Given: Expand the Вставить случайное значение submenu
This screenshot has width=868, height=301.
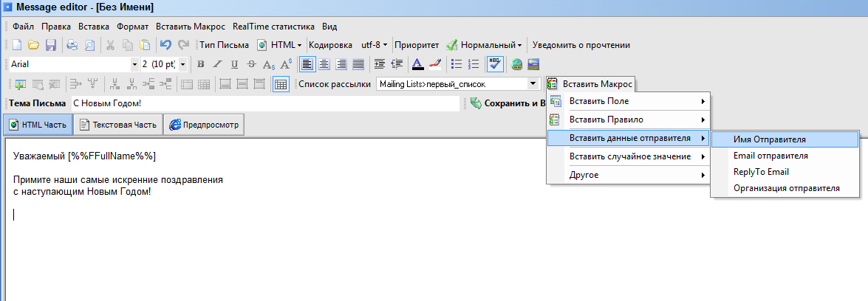Looking at the screenshot, I should coord(629,156).
